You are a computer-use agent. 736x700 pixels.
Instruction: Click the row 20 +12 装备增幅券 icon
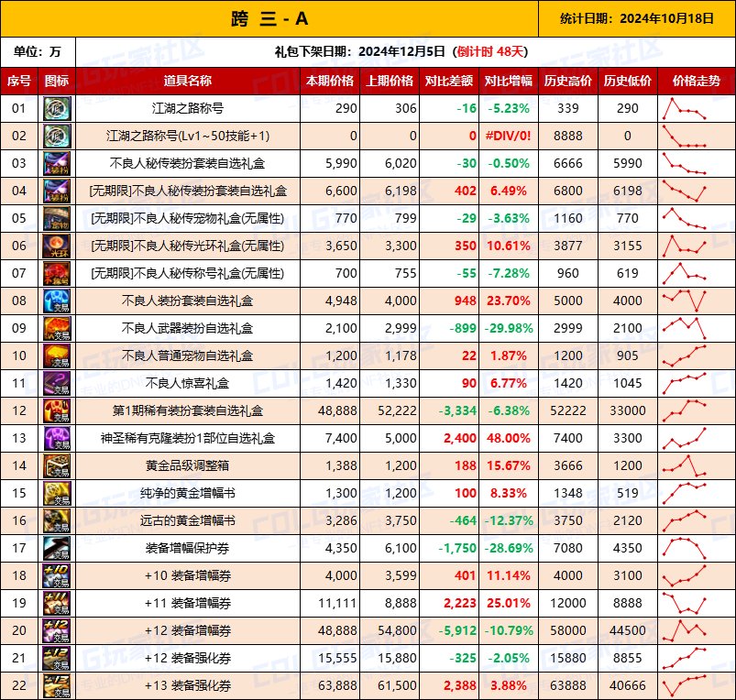click(57, 630)
